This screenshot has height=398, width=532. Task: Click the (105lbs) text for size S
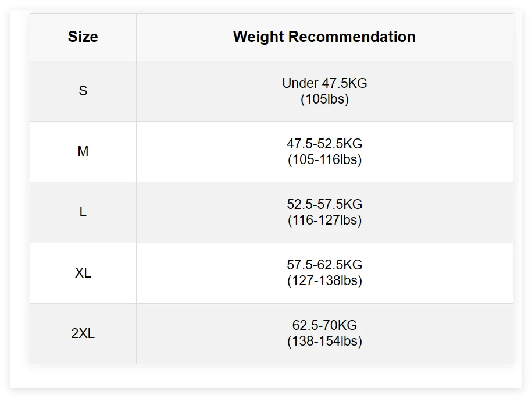coord(324,99)
